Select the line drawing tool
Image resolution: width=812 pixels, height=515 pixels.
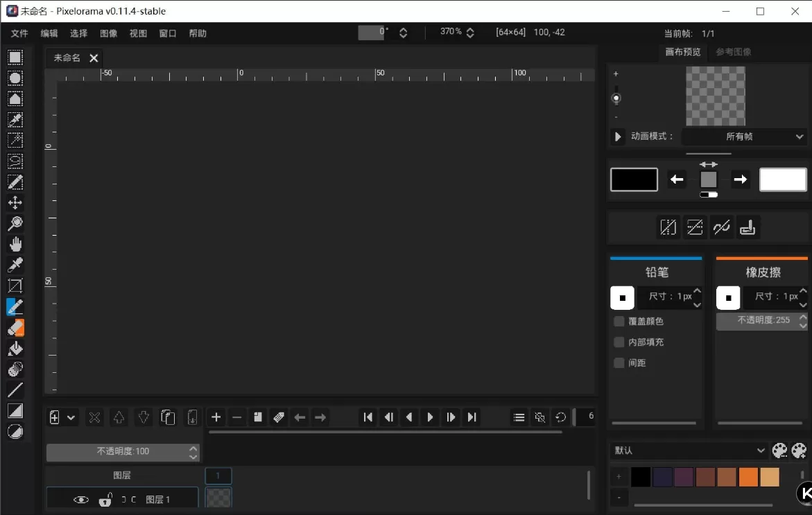click(15, 390)
